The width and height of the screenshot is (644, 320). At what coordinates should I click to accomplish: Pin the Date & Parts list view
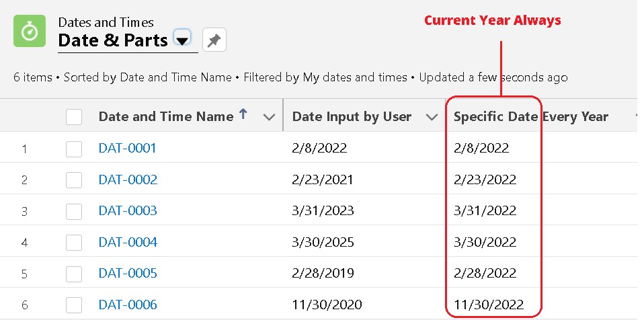(x=214, y=40)
